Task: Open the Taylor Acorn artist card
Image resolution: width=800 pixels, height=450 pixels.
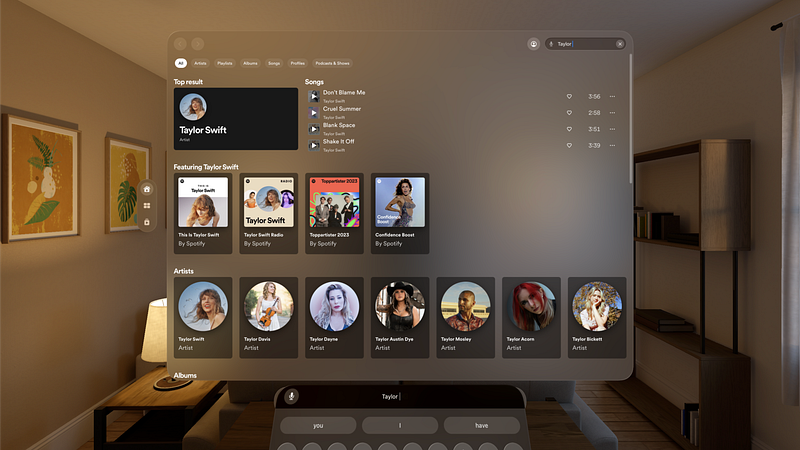Action: (x=531, y=317)
